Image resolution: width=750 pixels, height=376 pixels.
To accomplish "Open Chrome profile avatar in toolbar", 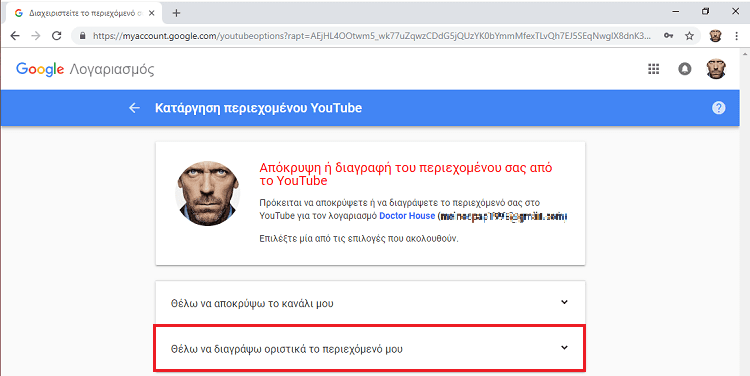I will tap(715, 36).
